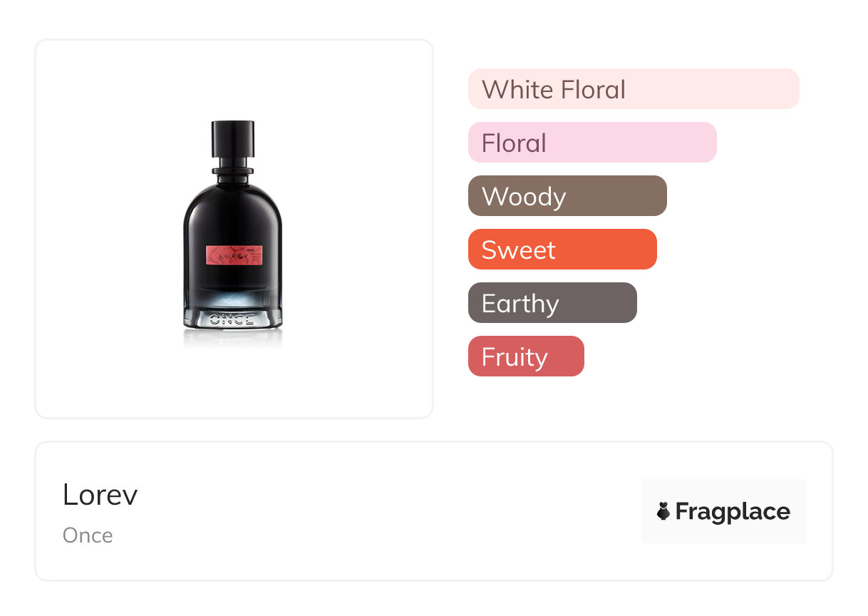Click empty space left of the bottle in image card

click(x=107, y=228)
